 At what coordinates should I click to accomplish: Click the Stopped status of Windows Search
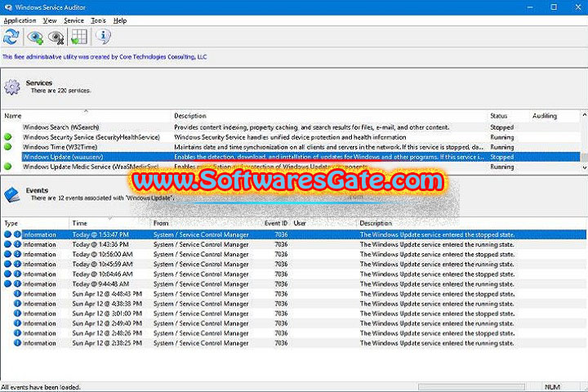coord(501,127)
